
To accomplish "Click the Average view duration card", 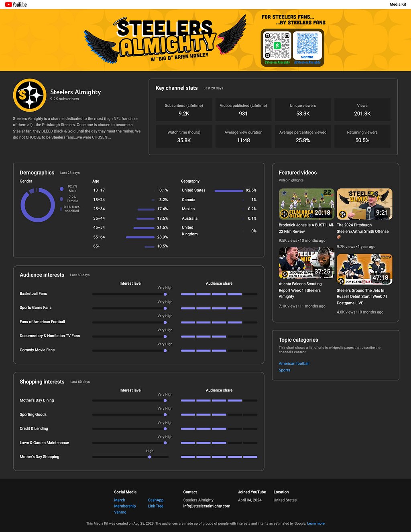I will tap(243, 137).
